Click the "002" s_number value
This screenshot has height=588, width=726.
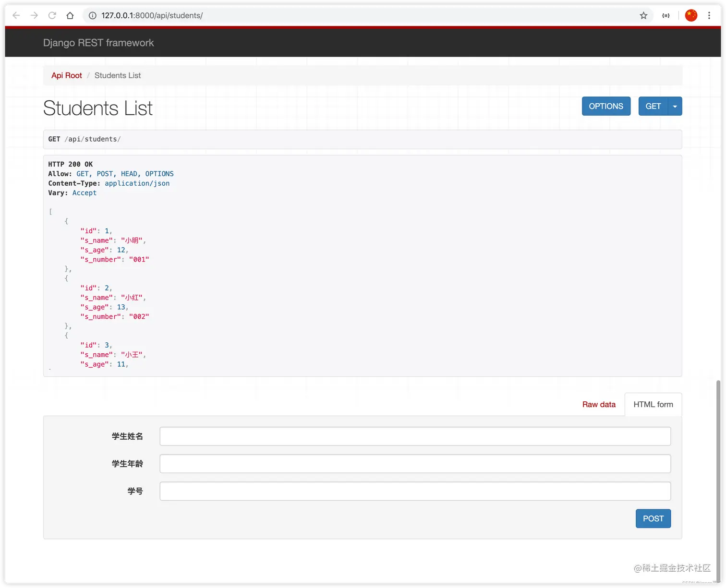pos(139,317)
